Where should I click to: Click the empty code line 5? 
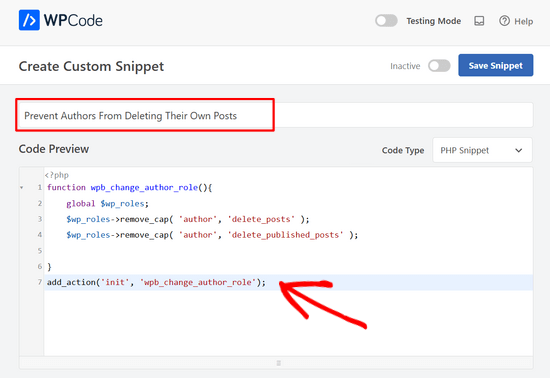288,251
